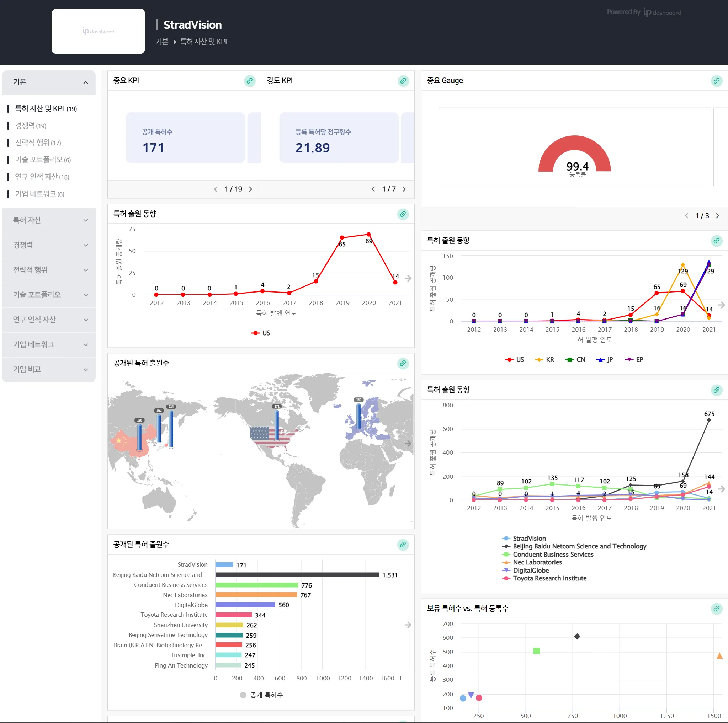Click link icon on world map panel
The height and width of the screenshot is (723, 728).
click(x=403, y=363)
